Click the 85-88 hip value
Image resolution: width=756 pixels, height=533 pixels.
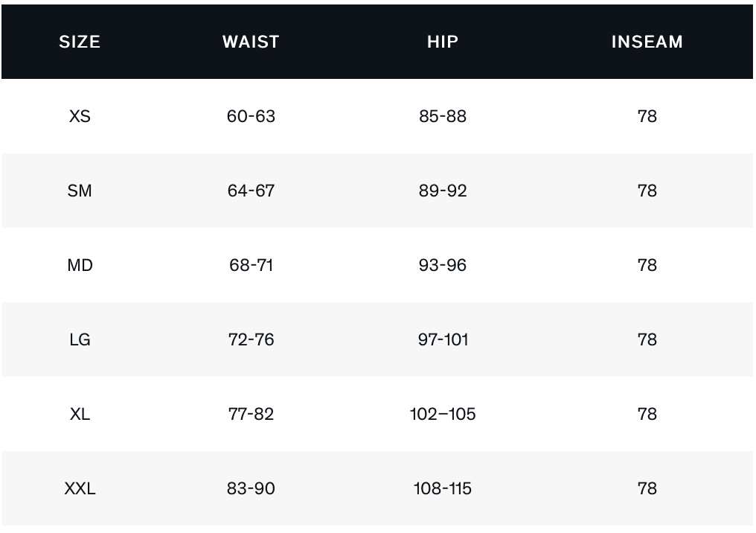(x=443, y=116)
